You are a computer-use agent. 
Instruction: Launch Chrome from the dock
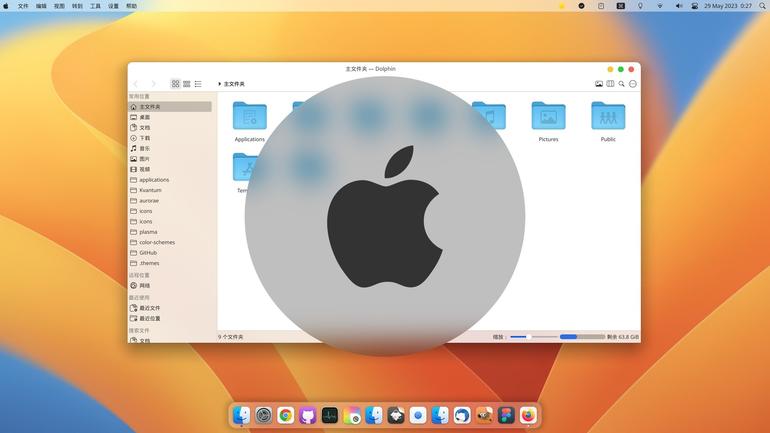point(285,415)
